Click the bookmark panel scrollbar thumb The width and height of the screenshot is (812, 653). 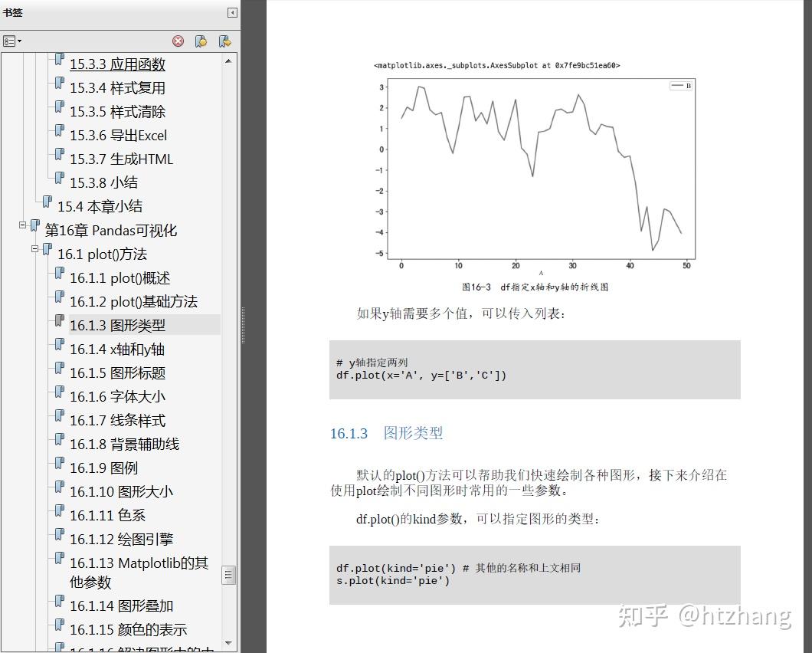[228, 575]
